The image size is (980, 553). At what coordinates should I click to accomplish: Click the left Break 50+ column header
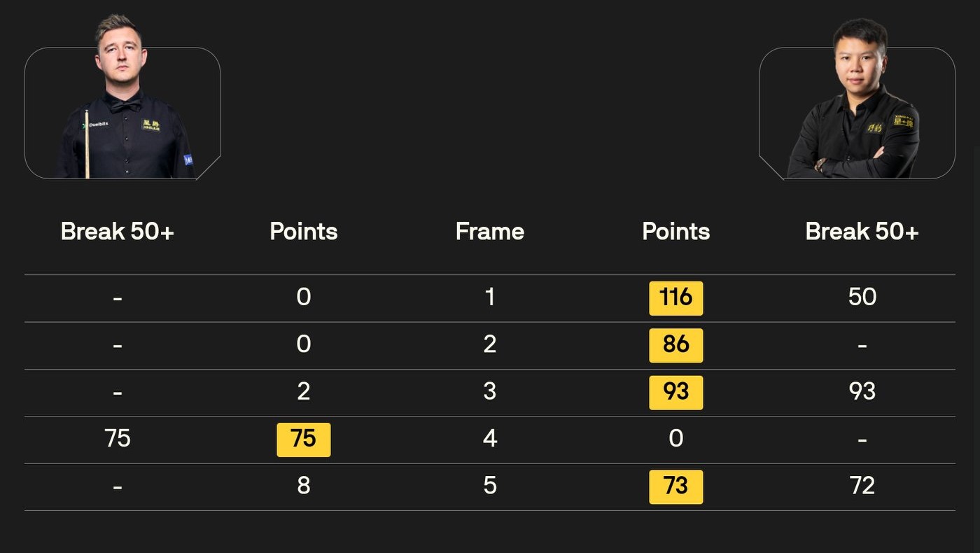click(x=117, y=232)
